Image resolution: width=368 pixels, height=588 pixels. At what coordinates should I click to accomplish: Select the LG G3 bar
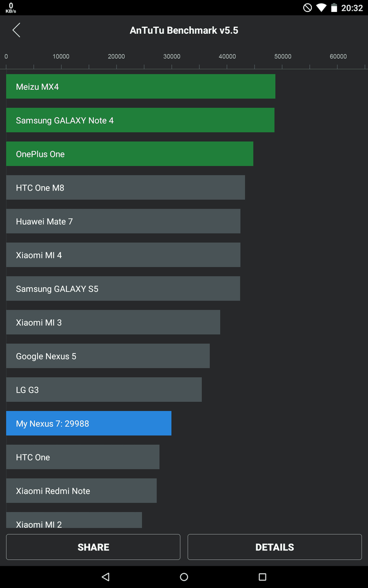104,390
